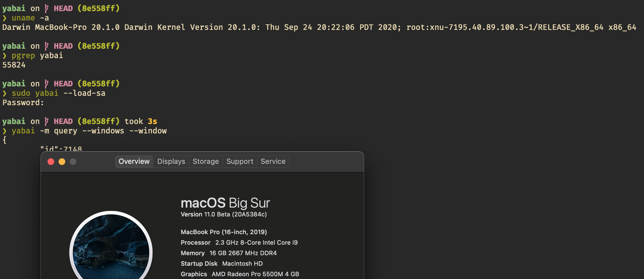Viewport: 644px width, 279px height.
Task: Click the macOS Big Sur heading
Action: tap(225, 203)
